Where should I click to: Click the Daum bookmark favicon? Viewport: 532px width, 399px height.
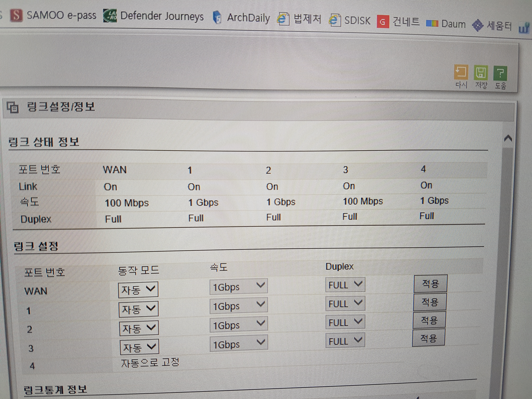coord(432,24)
